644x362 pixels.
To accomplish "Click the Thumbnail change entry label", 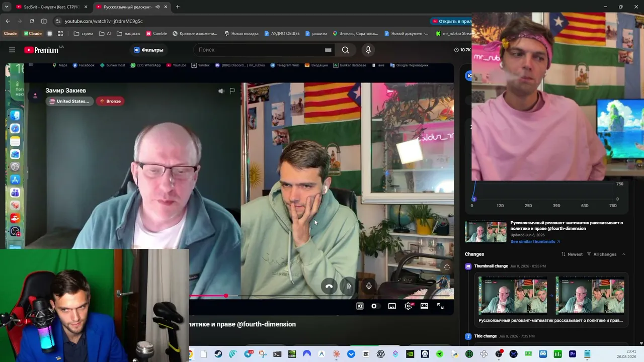I will [491, 266].
